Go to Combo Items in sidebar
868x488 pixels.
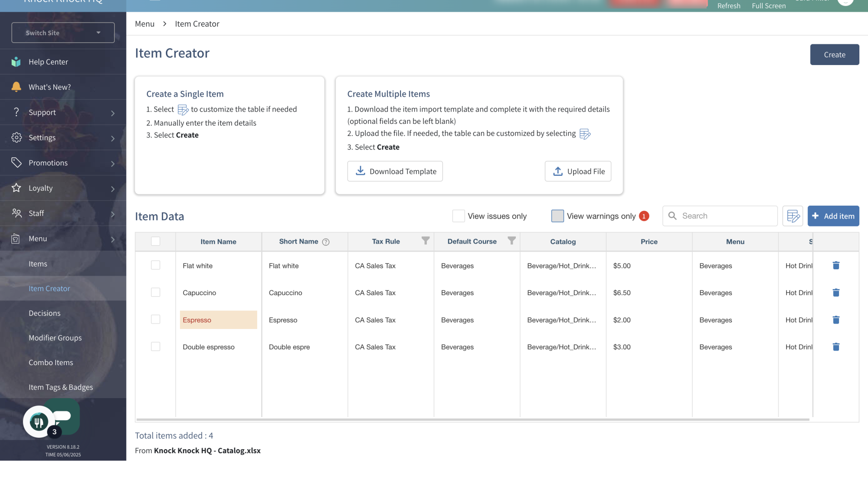[x=51, y=362]
